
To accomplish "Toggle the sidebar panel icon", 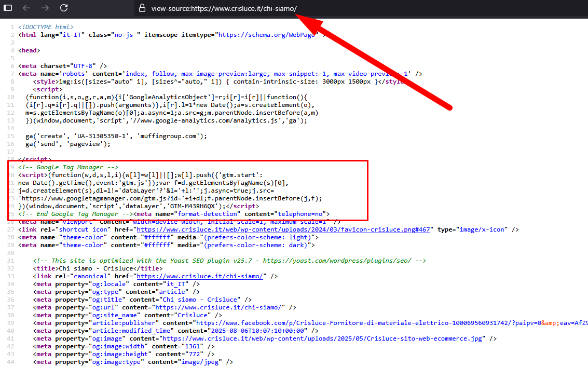I will (x=7, y=8).
